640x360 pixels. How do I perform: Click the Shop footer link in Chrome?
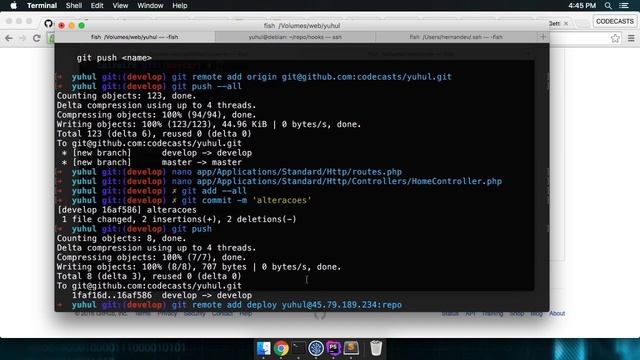tap(517, 313)
